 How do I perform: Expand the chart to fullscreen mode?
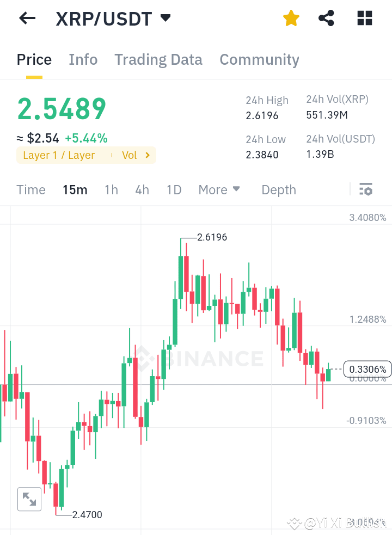pos(29,499)
